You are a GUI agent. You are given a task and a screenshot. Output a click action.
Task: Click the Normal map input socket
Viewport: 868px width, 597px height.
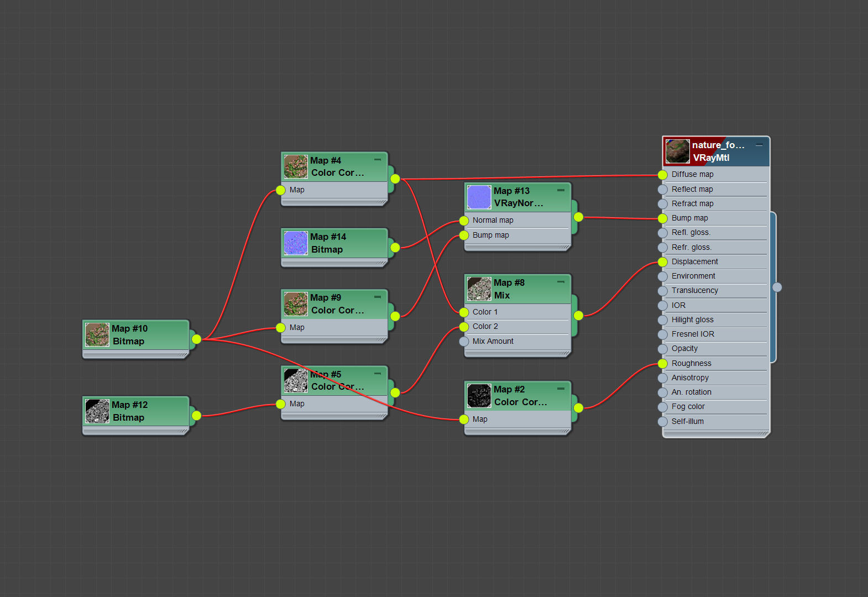(464, 221)
